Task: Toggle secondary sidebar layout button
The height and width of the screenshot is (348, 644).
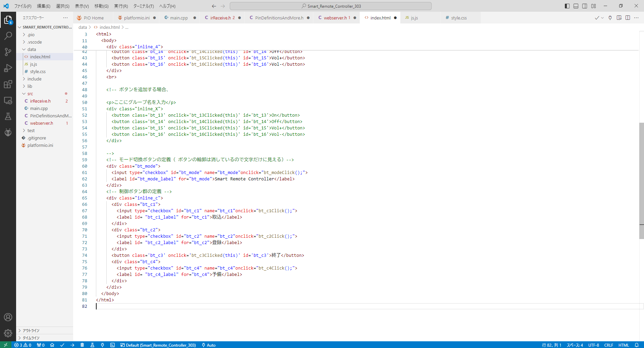Action: pyautogui.click(x=585, y=6)
